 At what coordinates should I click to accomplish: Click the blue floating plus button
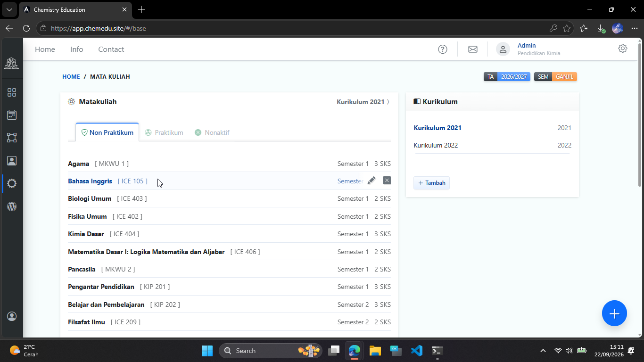click(x=614, y=313)
